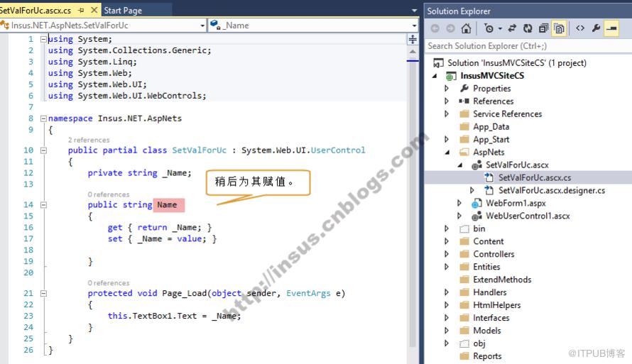Open the dropdown arrow beside Pending Changes Filter
This screenshot has height=364, width=632.
tap(500, 28)
